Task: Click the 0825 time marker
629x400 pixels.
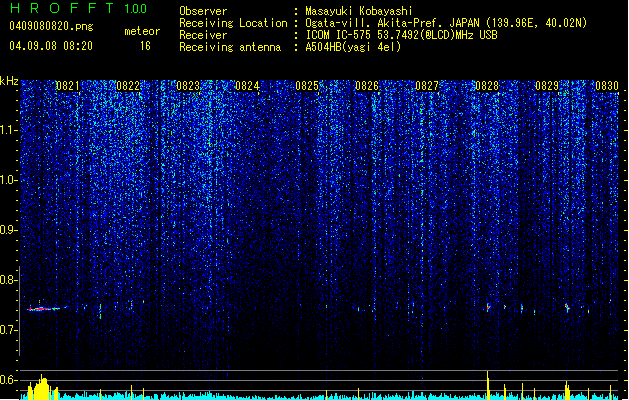Action: (307, 85)
